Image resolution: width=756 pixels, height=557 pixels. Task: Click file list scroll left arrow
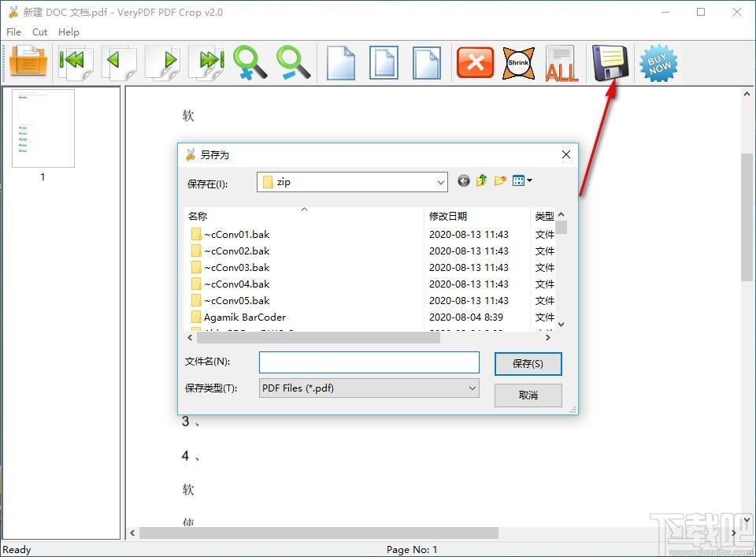click(x=190, y=338)
